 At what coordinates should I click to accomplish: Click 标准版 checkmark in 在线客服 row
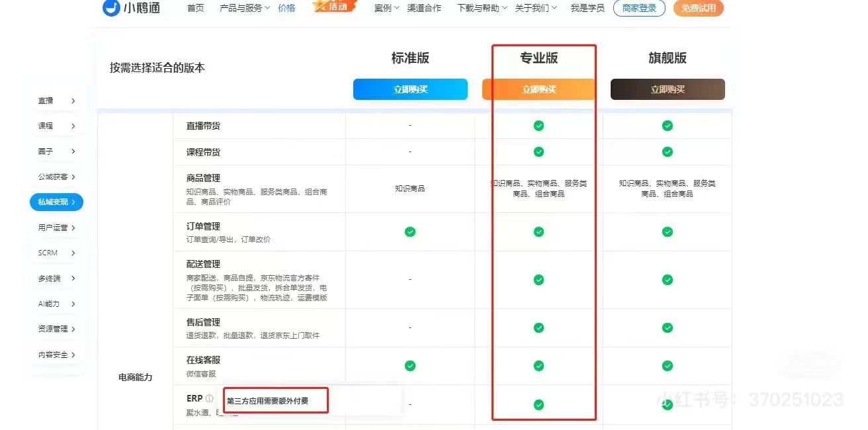410,366
